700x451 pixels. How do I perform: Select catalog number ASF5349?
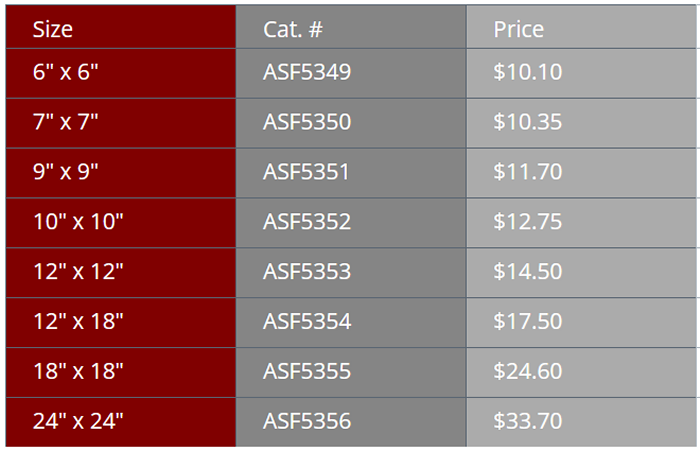pos(307,72)
